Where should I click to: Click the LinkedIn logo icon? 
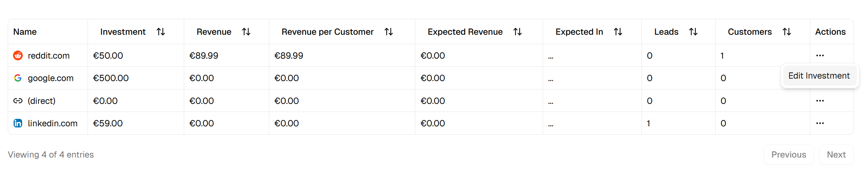18,123
